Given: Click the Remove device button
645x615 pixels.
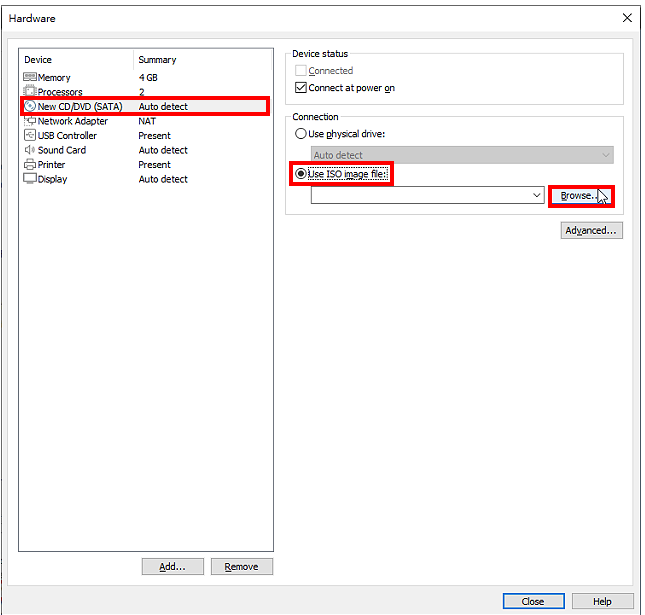Looking at the screenshot, I should point(241,566).
